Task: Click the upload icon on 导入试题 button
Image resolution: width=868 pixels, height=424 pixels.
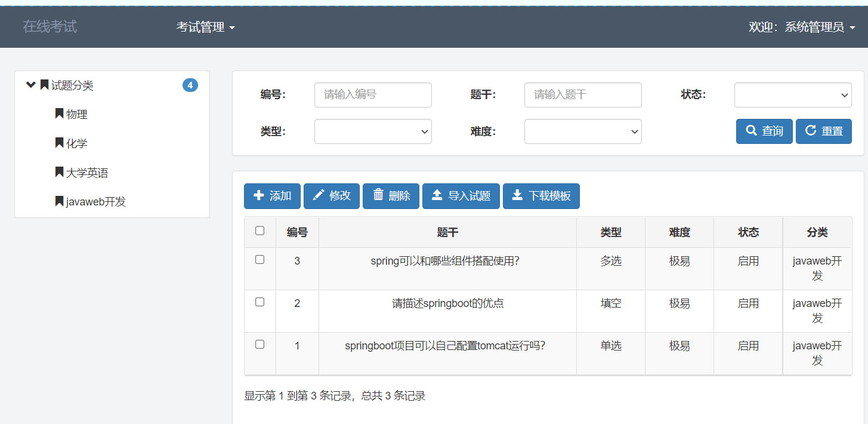Action: [x=437, y=196]
